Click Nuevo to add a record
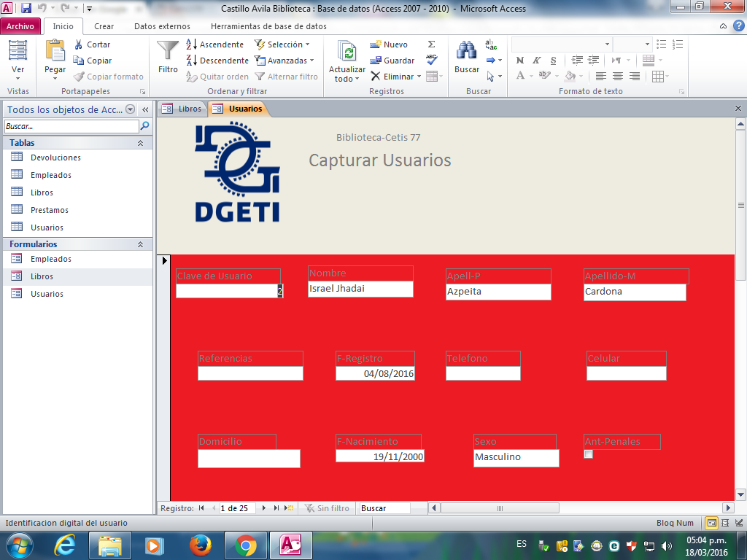 389,44
